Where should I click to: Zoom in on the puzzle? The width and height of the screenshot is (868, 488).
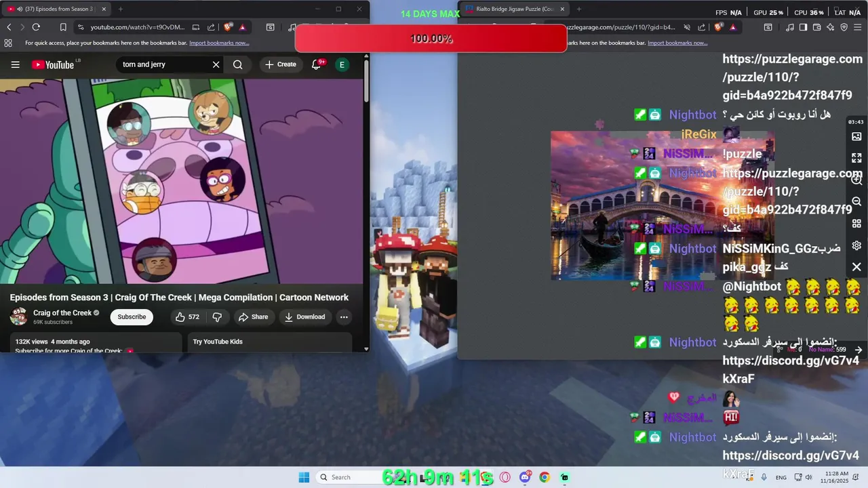[x=856, y=180]
